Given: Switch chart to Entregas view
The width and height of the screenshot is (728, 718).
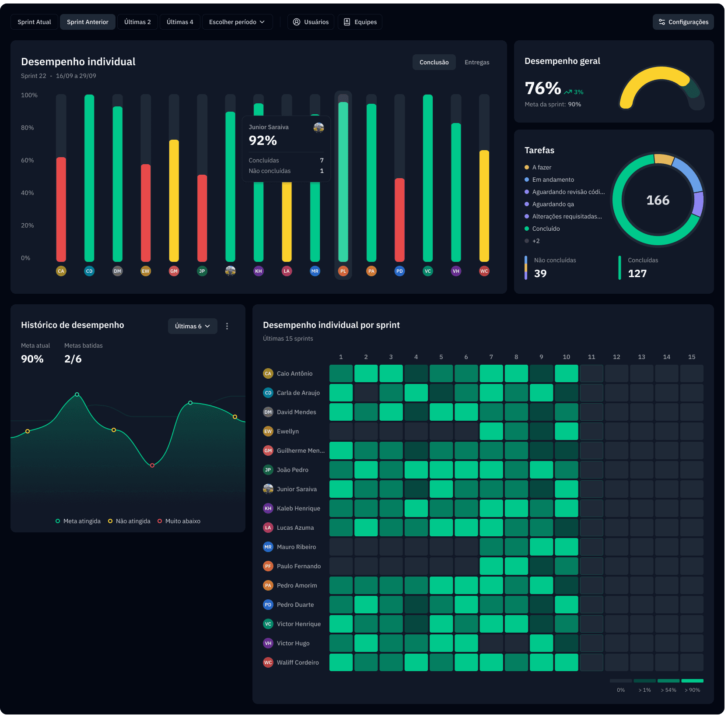Looking at the screenshot, I should tap(476, 62).
